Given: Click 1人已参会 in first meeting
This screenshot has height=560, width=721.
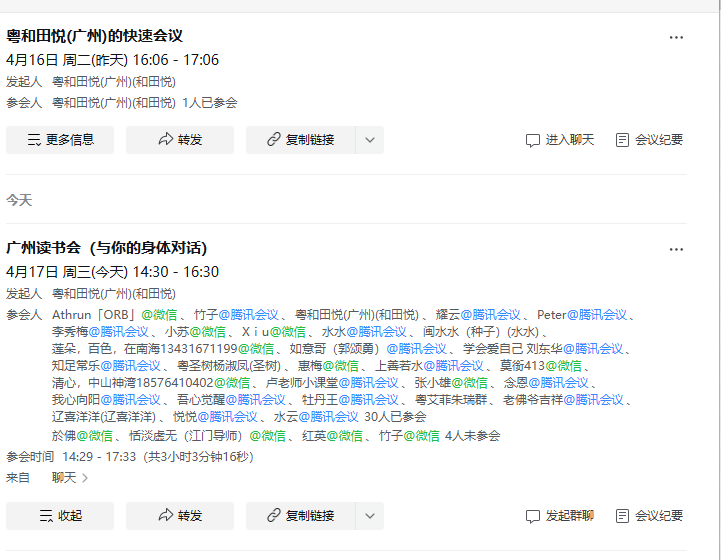Looking at the screenshot, I should 209,103.
